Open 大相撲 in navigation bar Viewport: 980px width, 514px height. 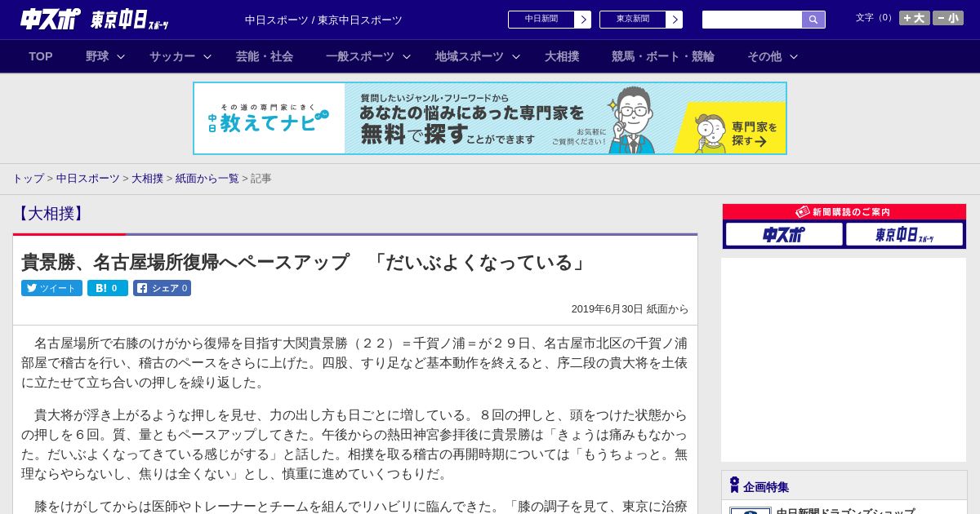(x=562, y=56)
